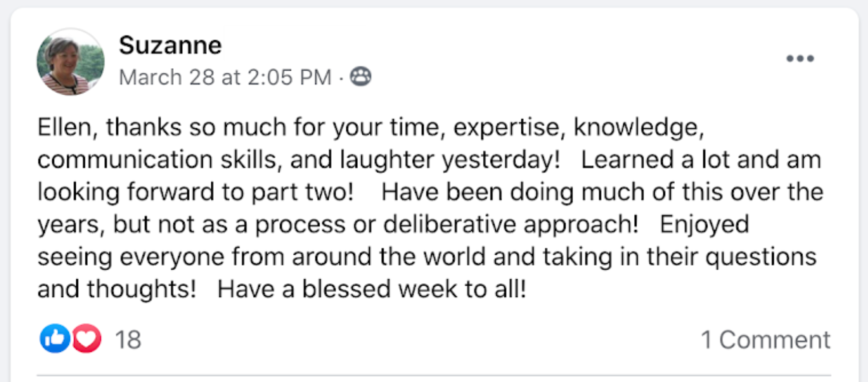The width and height of the screenshot is (868, 382).
Task: Click "and thoughts!" on the last line
Action: tap(116, 289)
